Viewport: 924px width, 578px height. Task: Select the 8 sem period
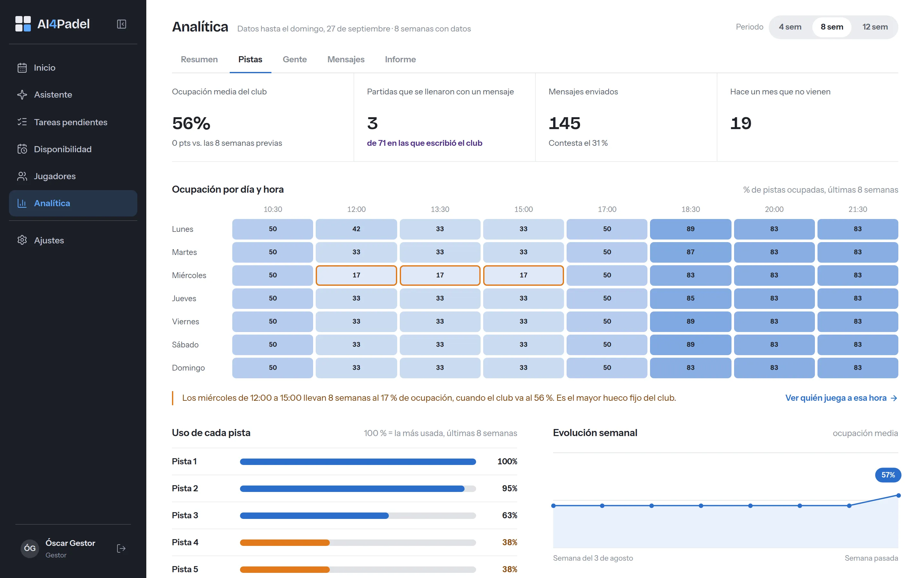tap(832, 27)
